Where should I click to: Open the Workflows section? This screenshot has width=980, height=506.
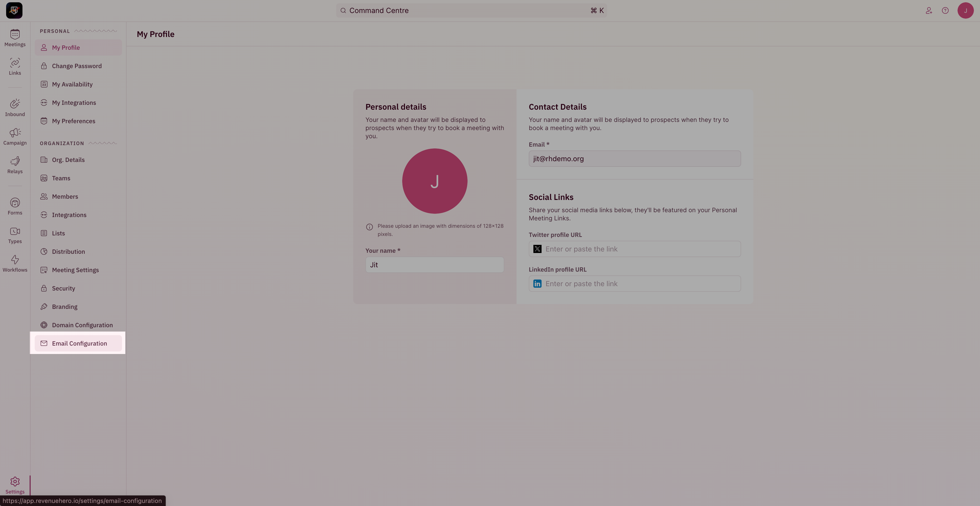pos(15,263)
